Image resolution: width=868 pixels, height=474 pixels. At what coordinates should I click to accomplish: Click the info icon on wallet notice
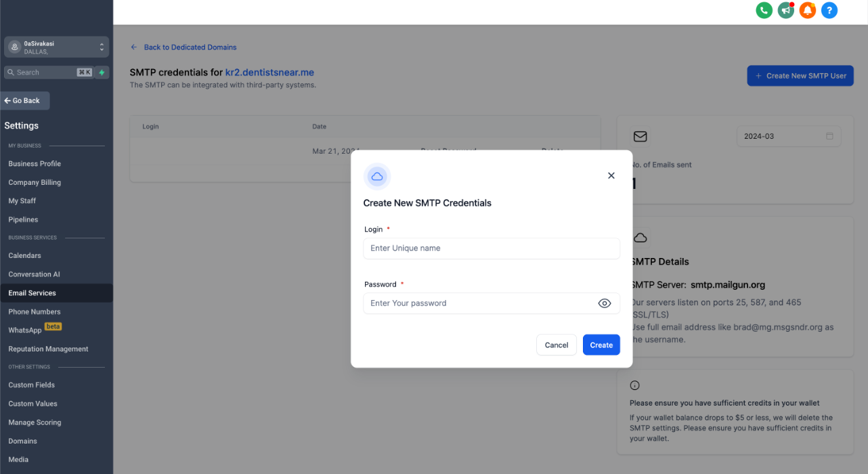coord(634,385)
